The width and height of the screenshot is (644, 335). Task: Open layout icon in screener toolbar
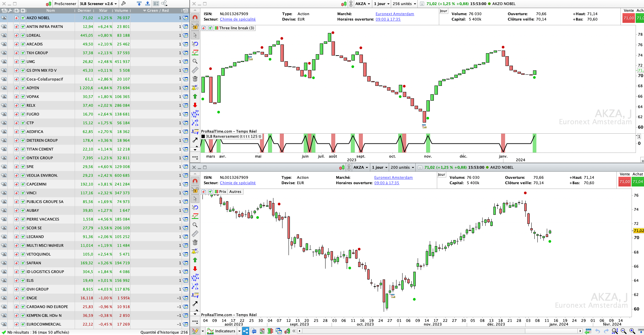(156, 3)
